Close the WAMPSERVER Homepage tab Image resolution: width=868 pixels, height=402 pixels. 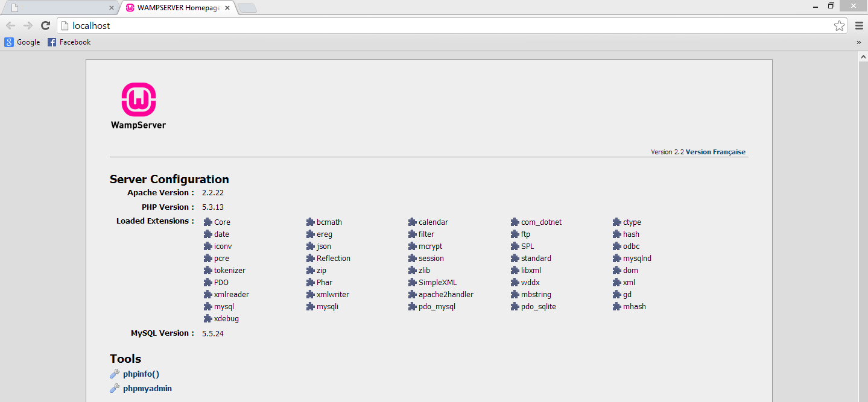pyautogui.click(x=227, y=8)
